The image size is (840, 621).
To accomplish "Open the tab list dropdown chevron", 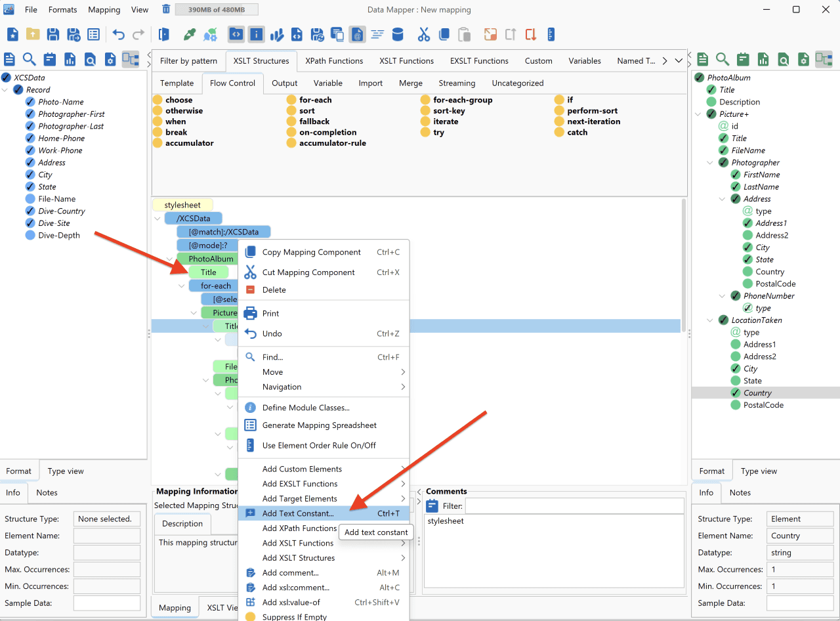I will (x=679, y=60).
